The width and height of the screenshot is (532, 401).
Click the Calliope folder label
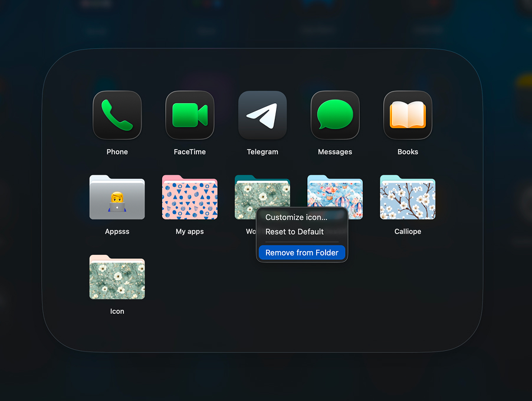coord(407,231)
